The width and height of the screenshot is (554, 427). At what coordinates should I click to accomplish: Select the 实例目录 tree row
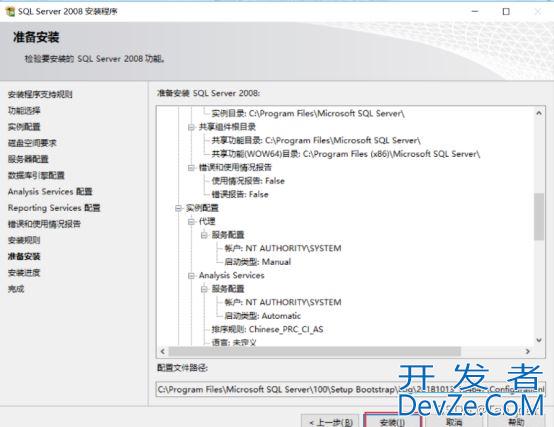click(x=308, y=114)
